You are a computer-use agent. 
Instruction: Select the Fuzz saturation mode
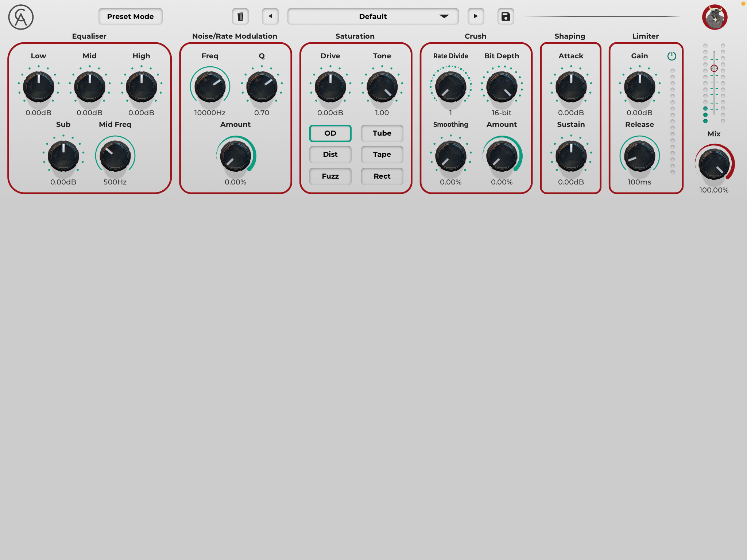pos(330,176)
